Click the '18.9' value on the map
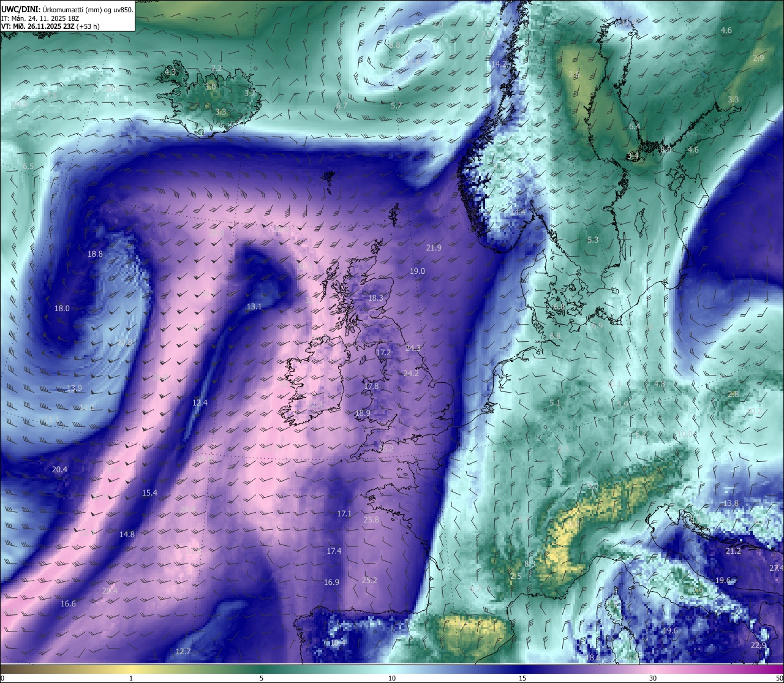This screenshot has width=784, height=683. click(x=363, y=413)
